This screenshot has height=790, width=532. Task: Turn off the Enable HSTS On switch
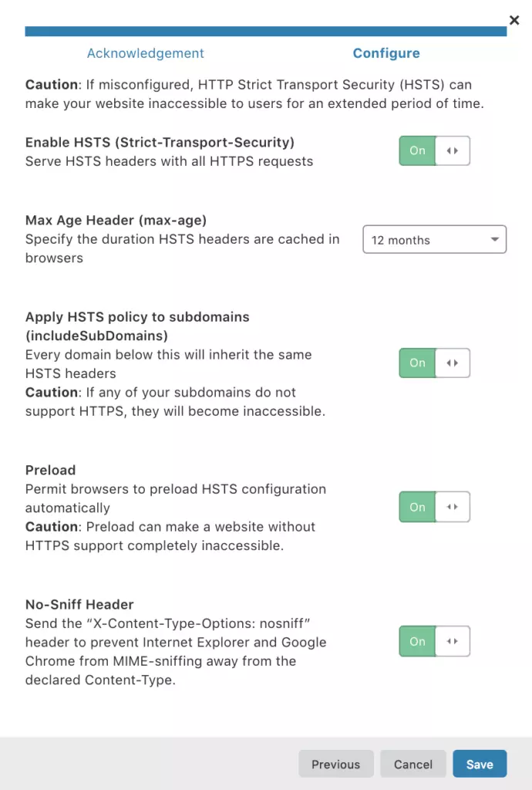[x=434, y=150]
